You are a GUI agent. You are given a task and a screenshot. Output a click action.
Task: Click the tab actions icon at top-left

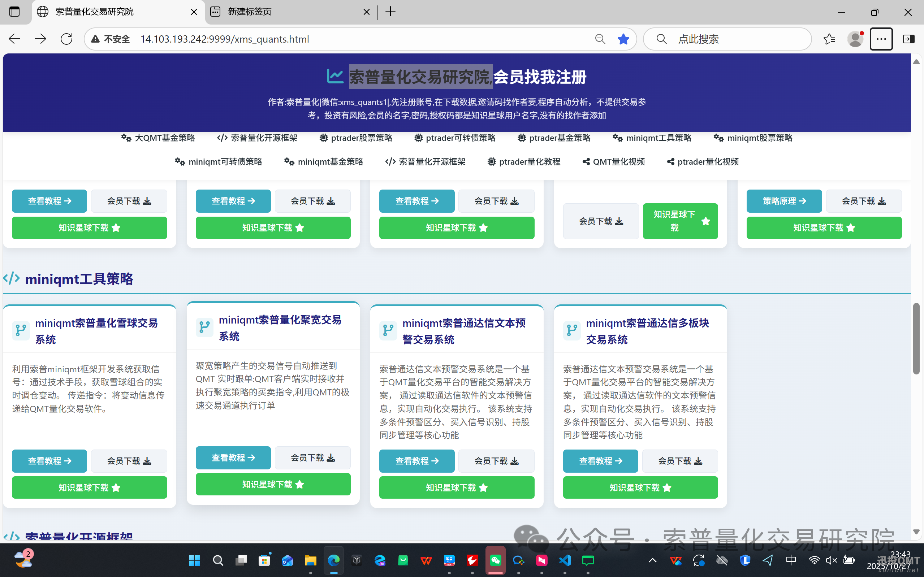[x=14, y=12]
